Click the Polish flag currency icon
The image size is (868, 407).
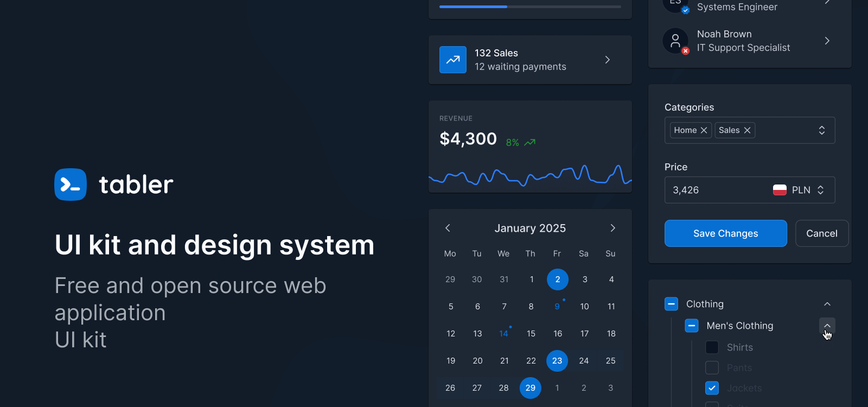tap(780, 190)
